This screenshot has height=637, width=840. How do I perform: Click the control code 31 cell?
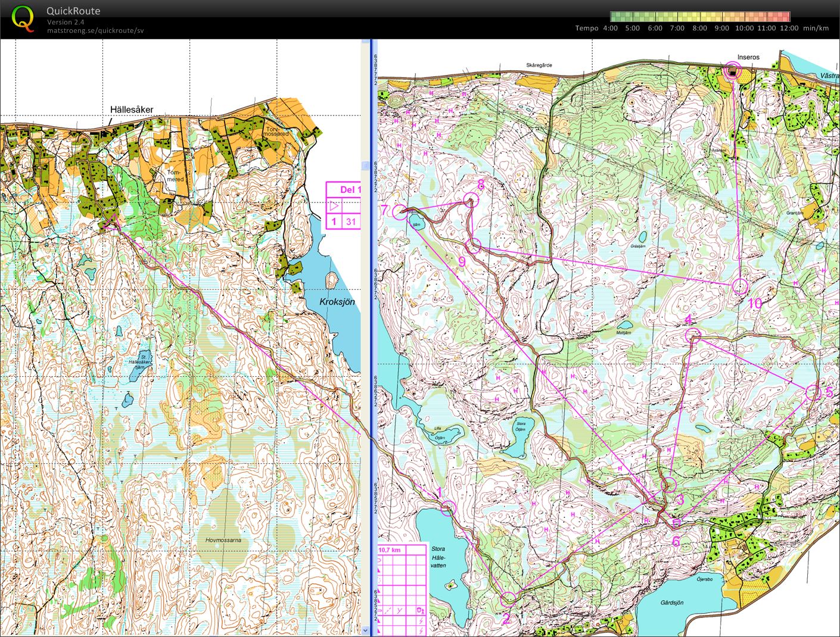(351, 222)
